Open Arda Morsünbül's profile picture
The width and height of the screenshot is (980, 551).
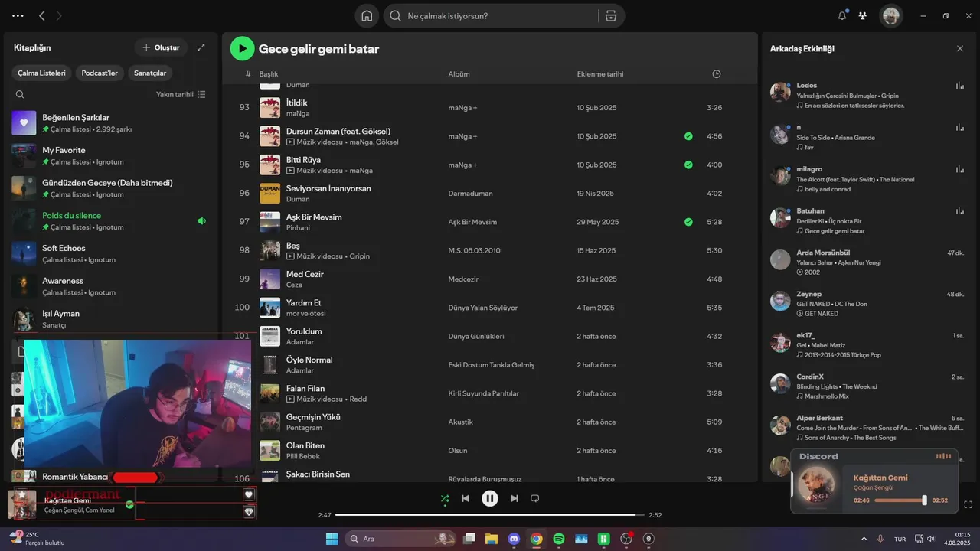pyautogui.click(x=780, y=259)
